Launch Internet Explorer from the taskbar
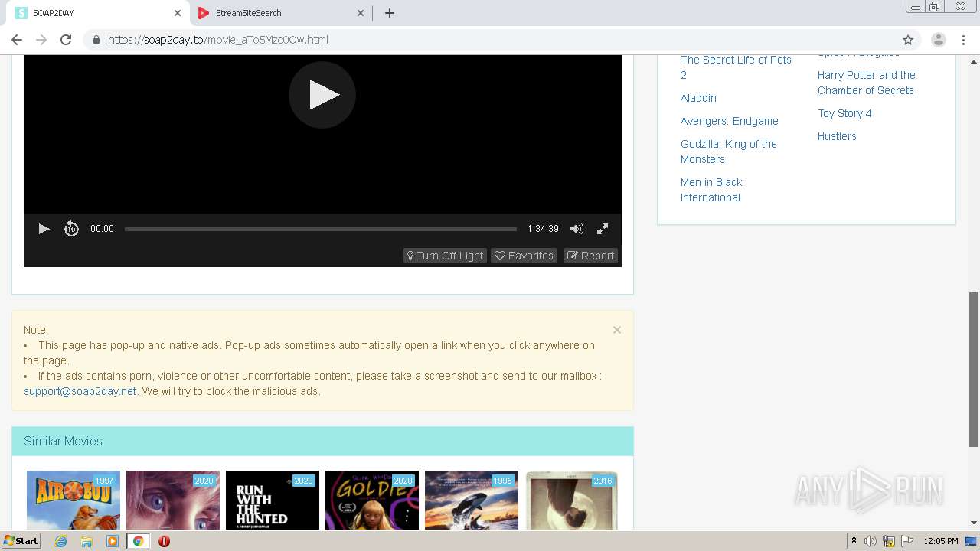The width and height of the screenshot is (980, 551). (x=60, y=541)
